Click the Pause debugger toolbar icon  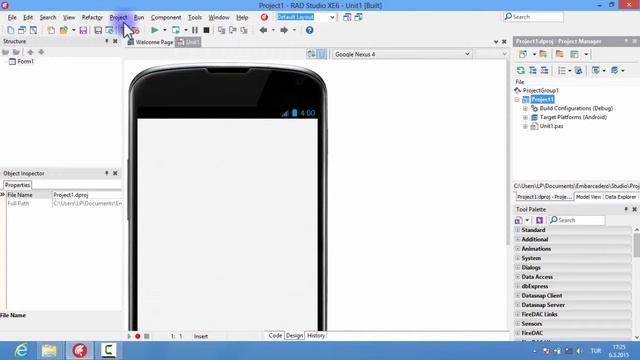(x=195, y=30)
